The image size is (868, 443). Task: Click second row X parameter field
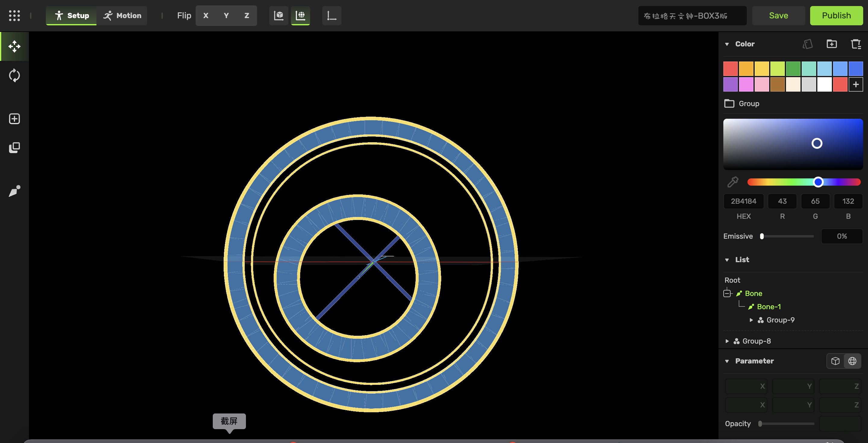pos(746,405)
